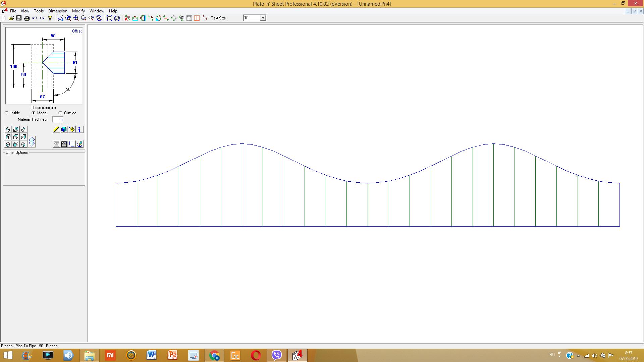644x362 pixels.
Task: Click the yellow ruler measure icon
Action: [x=56, y=129]
